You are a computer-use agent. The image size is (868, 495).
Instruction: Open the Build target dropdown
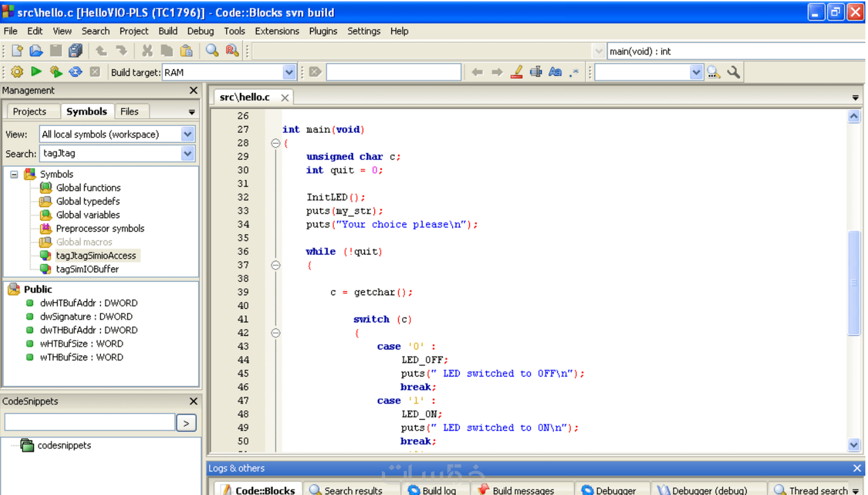click(x=288, y=72)
